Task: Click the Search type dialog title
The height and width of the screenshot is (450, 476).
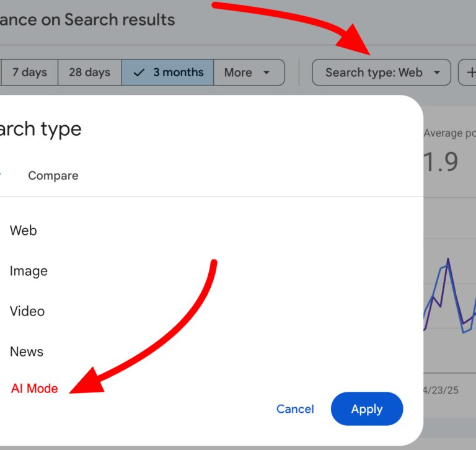Action: click(40, 129)
